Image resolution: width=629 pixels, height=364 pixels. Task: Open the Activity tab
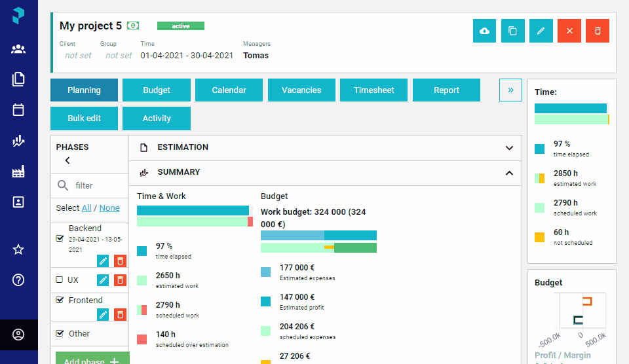(x=157, y=118)
